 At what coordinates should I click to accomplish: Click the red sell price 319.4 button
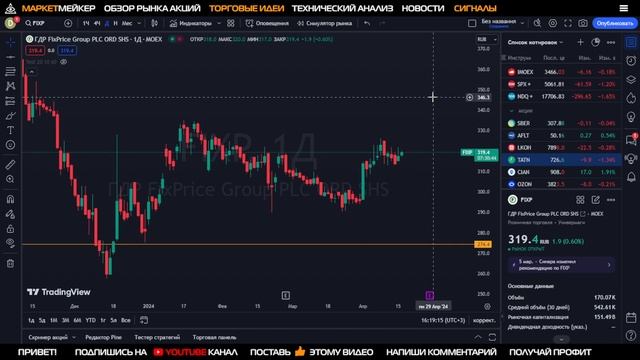[x=36, y=51]
